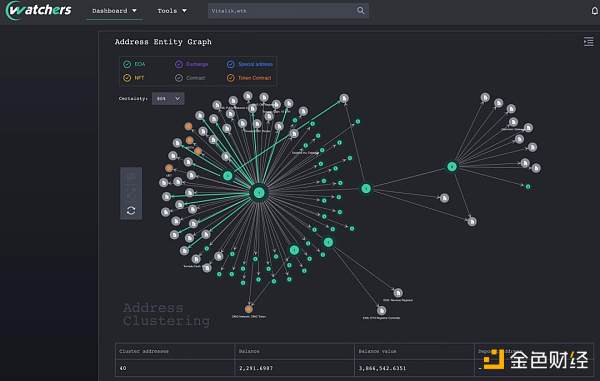Open the Certainty dropdown
The image size is (600, 381).
point(168,99)
